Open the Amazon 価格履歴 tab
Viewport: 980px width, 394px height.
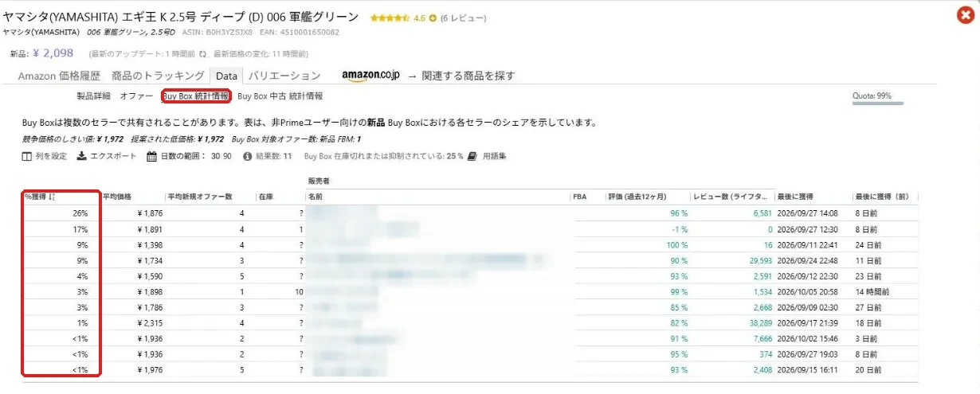pos(59,76)
